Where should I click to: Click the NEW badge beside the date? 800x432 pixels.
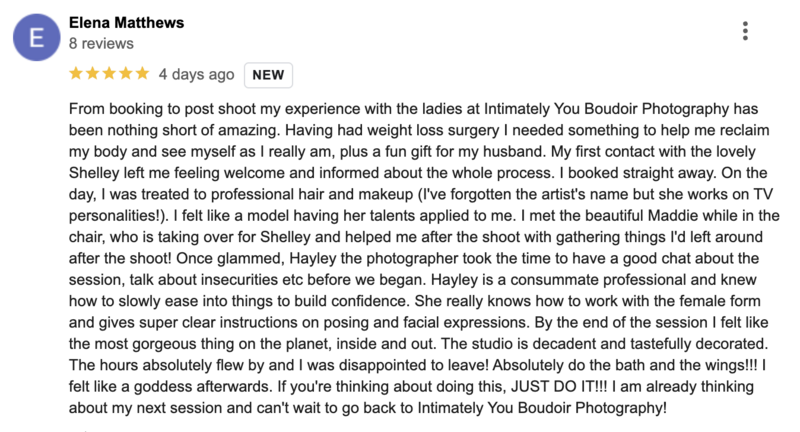[x=268, y=75]
